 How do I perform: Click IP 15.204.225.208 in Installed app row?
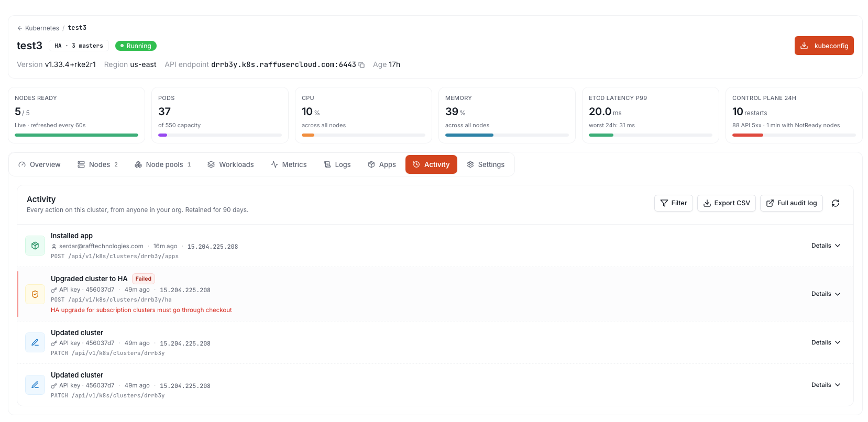[213, 247]
